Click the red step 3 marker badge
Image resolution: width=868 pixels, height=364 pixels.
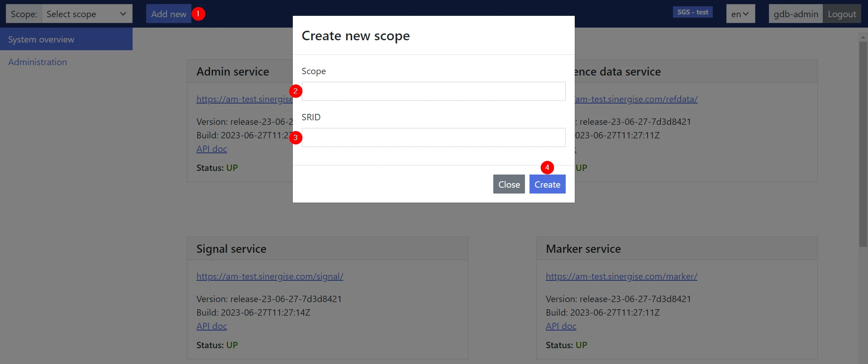[296, 137]
